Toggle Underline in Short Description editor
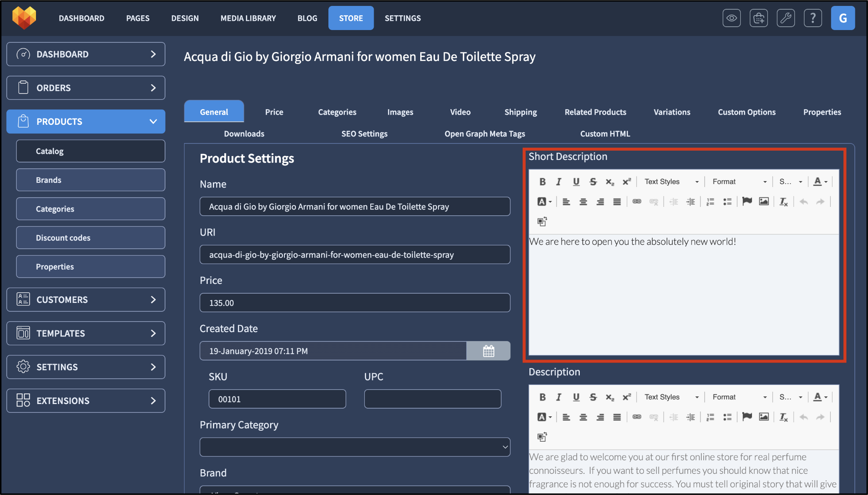The image size is (868, 495). point(576,182)
